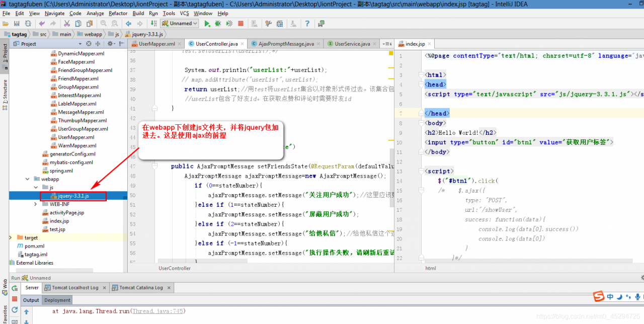Open the VCS menu
644x324 pixels.
point(185,14)
